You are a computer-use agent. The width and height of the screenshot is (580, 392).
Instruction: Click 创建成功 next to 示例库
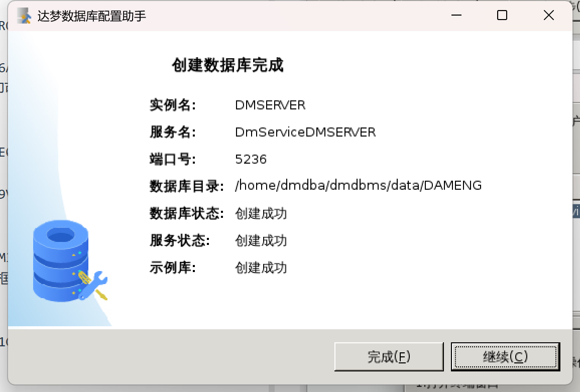click(261, 268)
